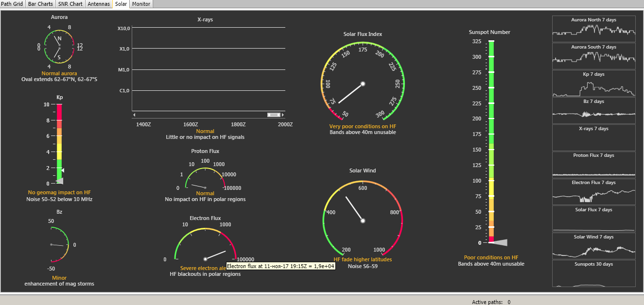This screenshot has width=644, height=305.
Task: Click 'Very poor conditions on HF' text
Action: (363, 126)
